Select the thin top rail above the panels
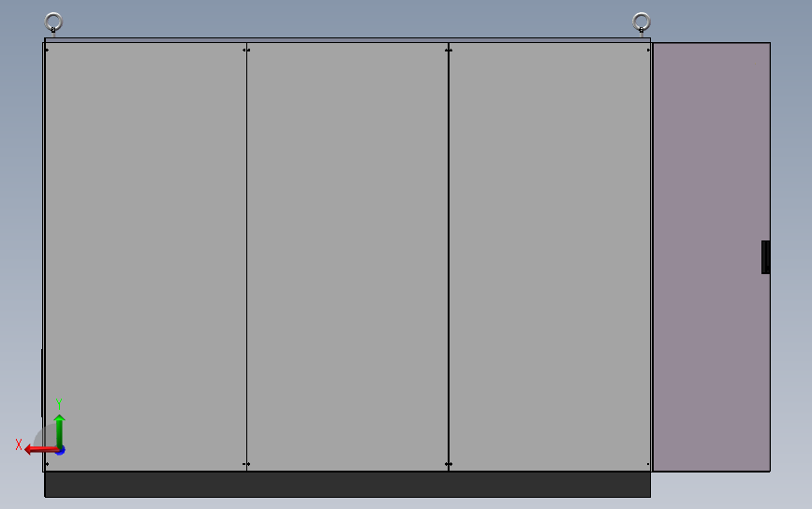Image resolution: width=812 pixels, height=509 pixels. click(347, 40)
